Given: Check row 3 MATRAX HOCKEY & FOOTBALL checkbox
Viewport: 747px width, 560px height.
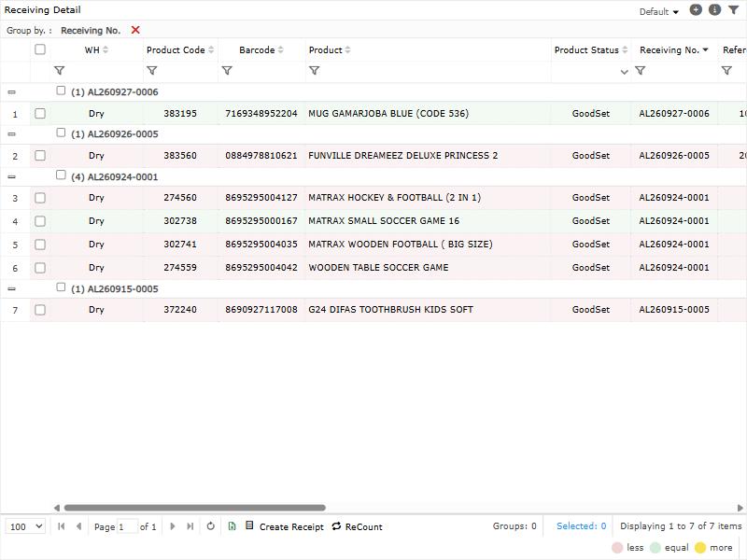Looking at the screenshot, I should (x=40, y=198).
